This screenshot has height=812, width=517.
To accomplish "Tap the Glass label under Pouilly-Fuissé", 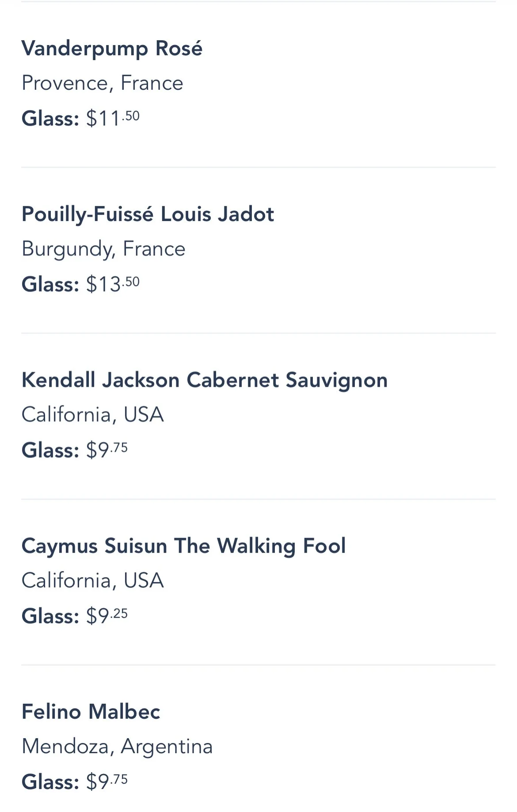I will pos(50,284).
